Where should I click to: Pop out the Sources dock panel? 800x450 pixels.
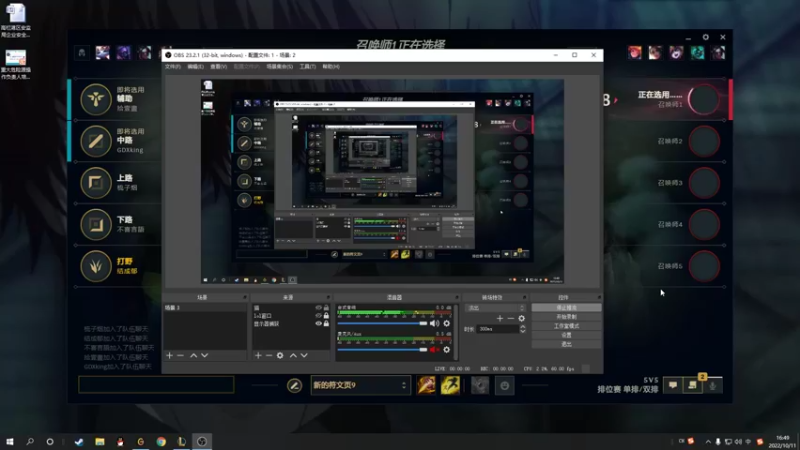[x=328, y=297]
